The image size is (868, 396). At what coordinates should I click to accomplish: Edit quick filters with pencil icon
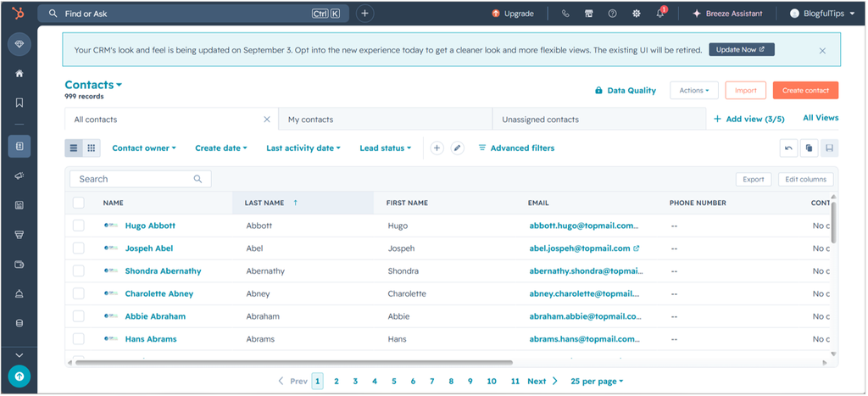[457, 148]
